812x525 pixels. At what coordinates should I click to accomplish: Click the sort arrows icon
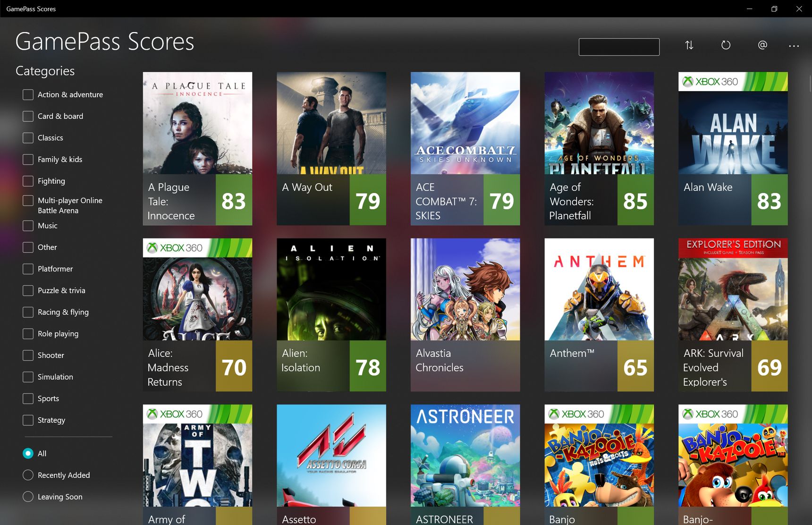tap(689, 45)
